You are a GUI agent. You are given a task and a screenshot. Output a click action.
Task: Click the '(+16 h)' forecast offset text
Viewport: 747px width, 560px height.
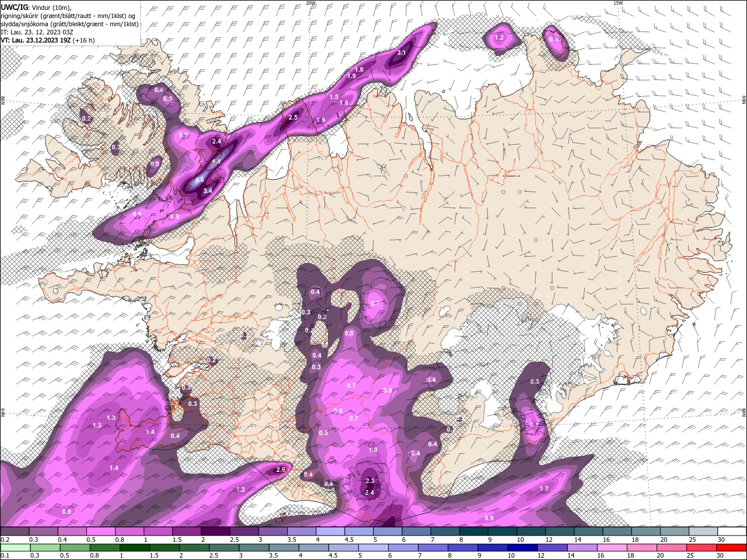85,40
